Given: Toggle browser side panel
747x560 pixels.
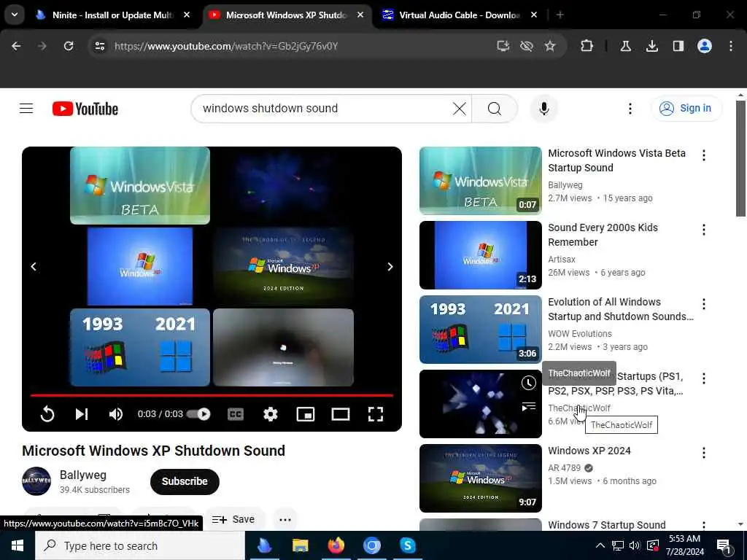Looking at the screenshot, I should tap(678, 46).
